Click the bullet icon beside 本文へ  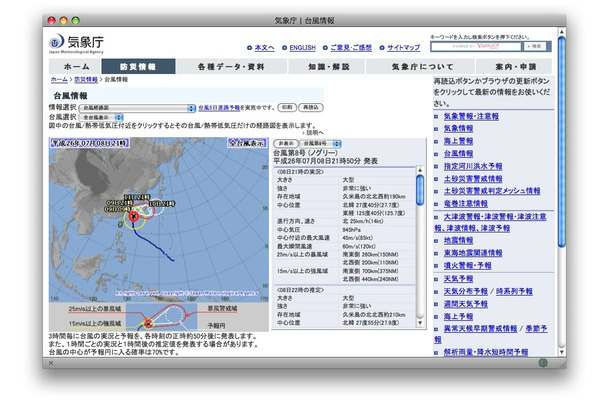click(249, 48)
